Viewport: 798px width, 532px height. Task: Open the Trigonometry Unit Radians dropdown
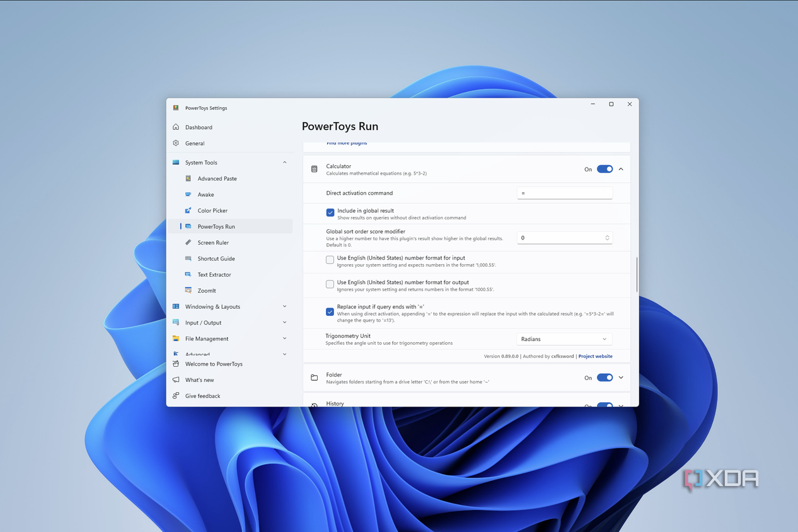tap(564, 339)
